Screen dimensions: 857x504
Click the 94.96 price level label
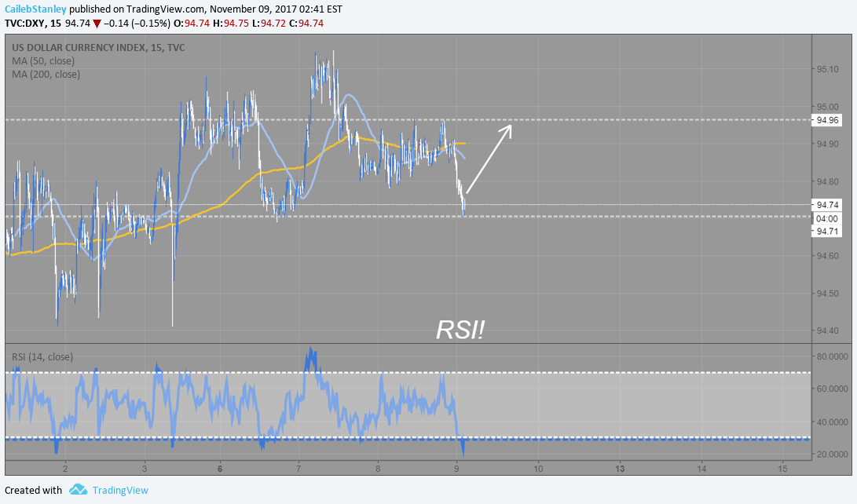(827, 120)
